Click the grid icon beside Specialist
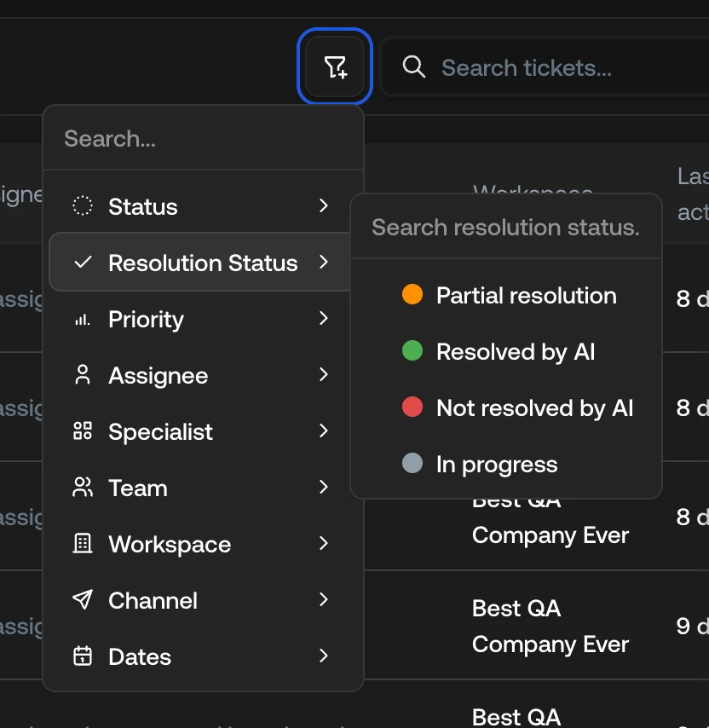 coord(83,430)
